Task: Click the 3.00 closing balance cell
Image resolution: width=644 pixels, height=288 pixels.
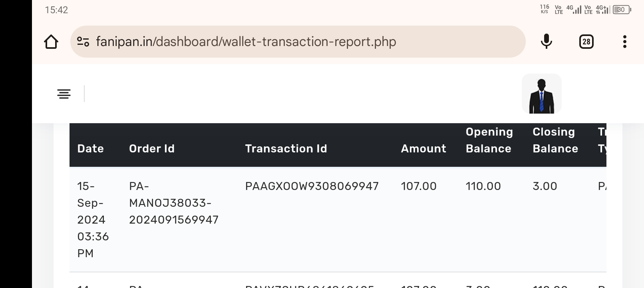Action: (545, 186)
